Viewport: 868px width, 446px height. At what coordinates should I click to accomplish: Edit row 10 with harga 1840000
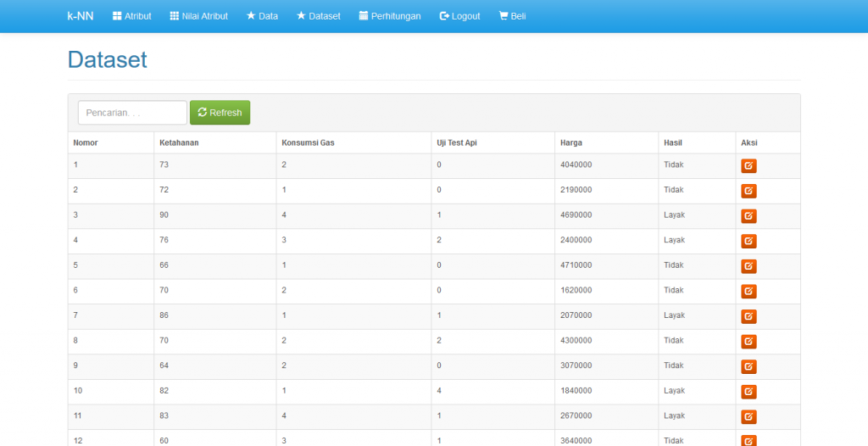coord(748,392)
